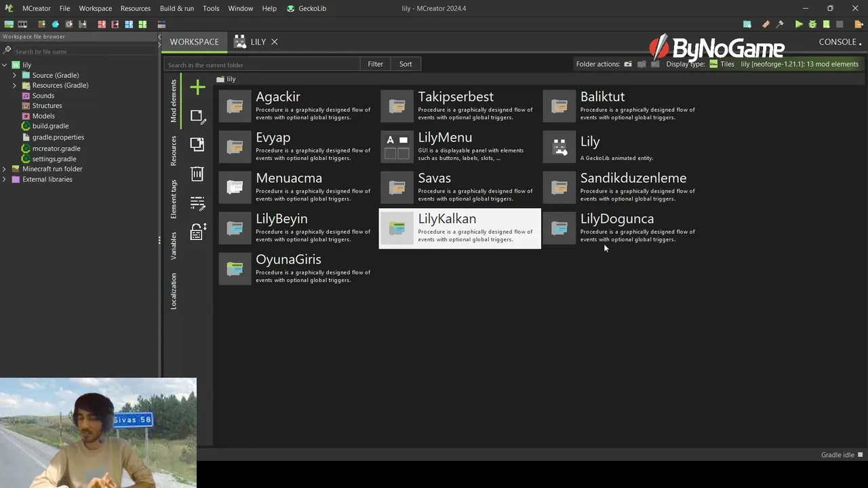Click the trash delete element icon
The width and height of the screenshot is (868, 488).
click(x=197, y=174)
